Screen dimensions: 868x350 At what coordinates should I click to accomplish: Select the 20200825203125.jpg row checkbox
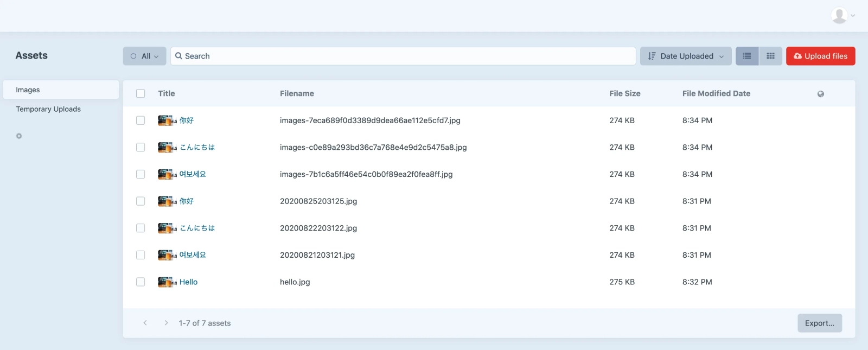pos(141,201)
